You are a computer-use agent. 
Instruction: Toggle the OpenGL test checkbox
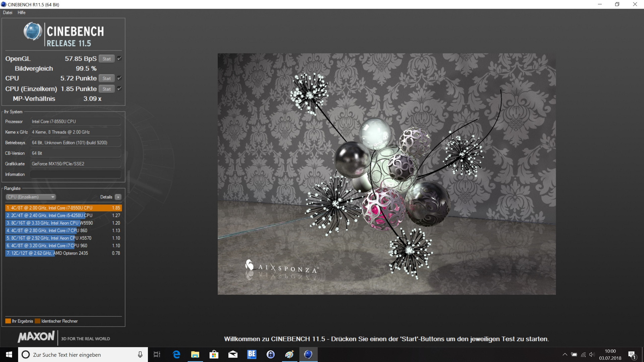coord(119,59)
